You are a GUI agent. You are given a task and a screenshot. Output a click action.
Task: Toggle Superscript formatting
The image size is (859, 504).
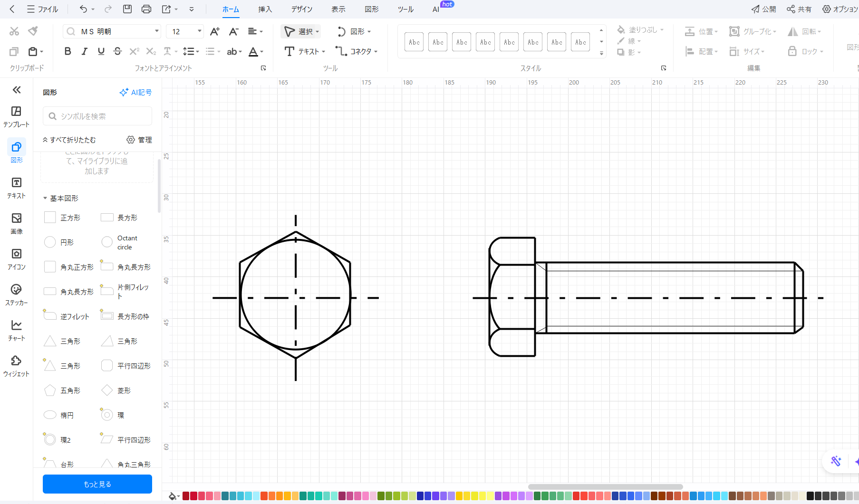[135, 51]
